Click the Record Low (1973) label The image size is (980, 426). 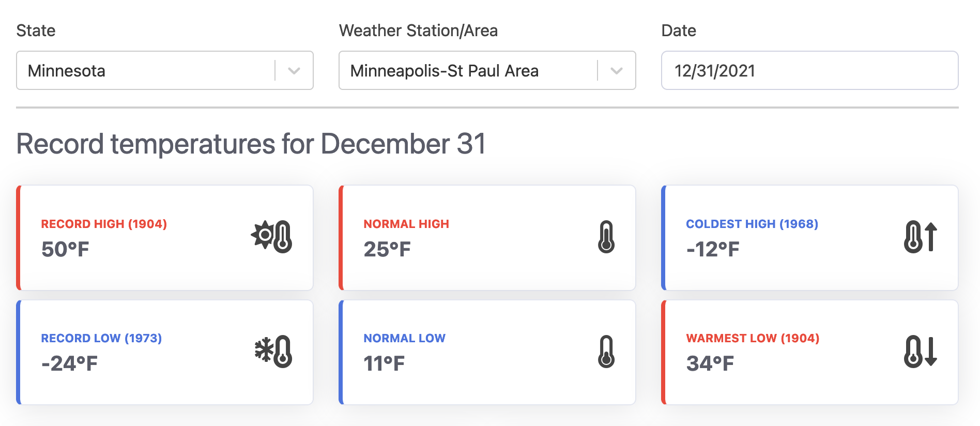101,338
